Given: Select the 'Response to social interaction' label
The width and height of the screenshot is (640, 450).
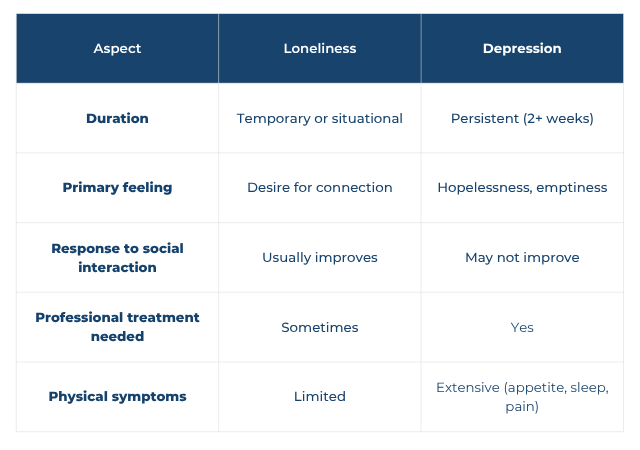Looking at the screenshot, I should [x=117, y=257].
